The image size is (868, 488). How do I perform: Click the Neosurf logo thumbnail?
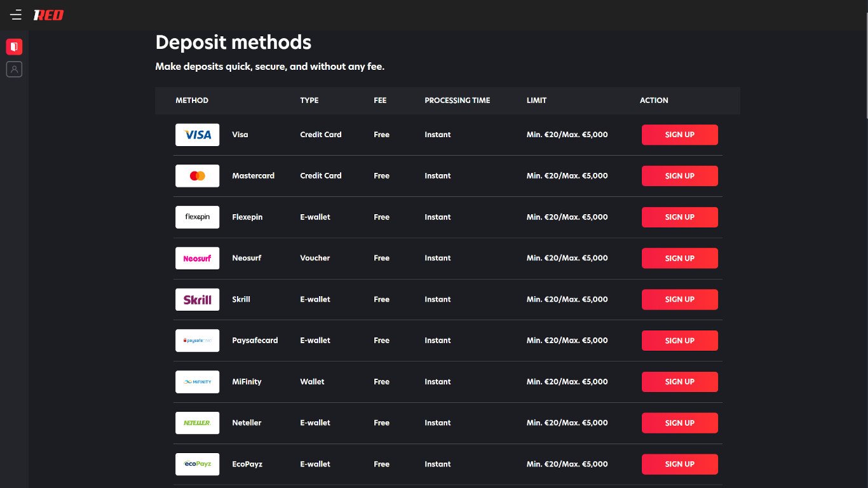[198, 259]
